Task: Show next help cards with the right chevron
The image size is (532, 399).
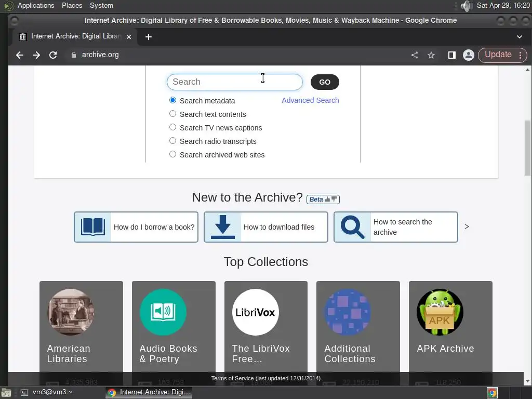Action: [467, 227]
